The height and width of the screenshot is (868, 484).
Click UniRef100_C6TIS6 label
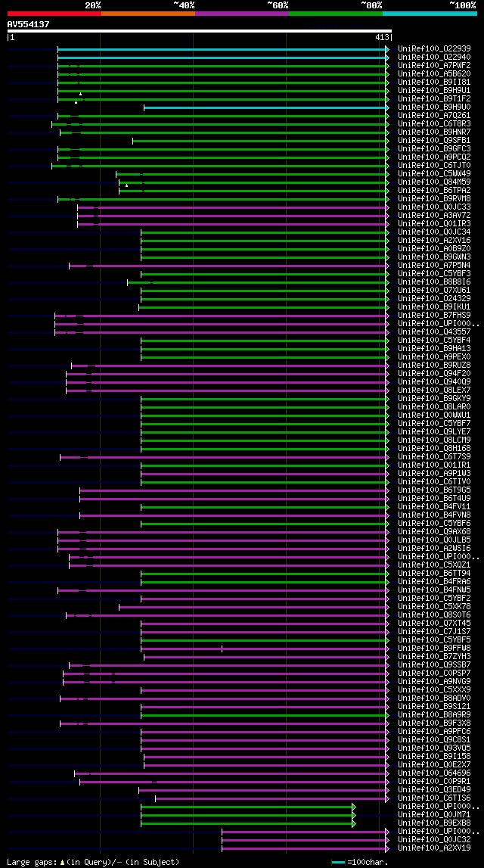434,798
